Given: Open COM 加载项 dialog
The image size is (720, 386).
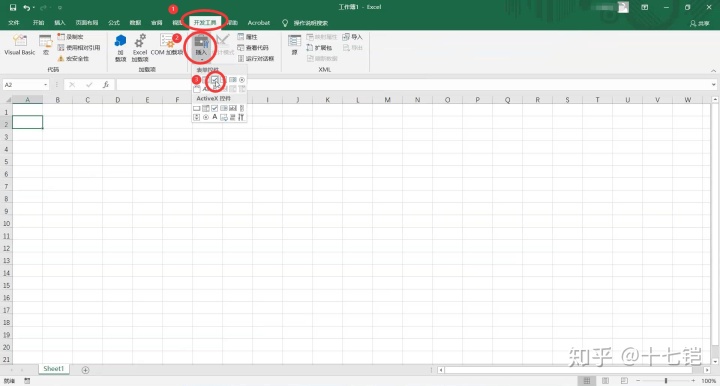Looking at the screenshot, I should click(x=167, y=45).
